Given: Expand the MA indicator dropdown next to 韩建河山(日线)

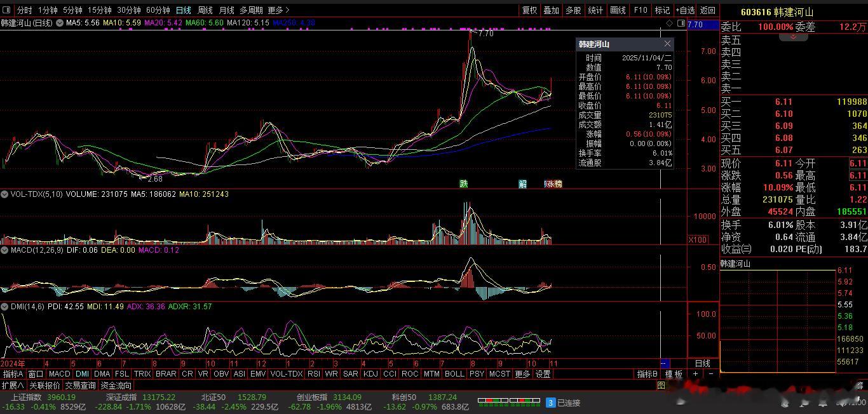Looking at the screenshot, I should (x=60, y=23).
